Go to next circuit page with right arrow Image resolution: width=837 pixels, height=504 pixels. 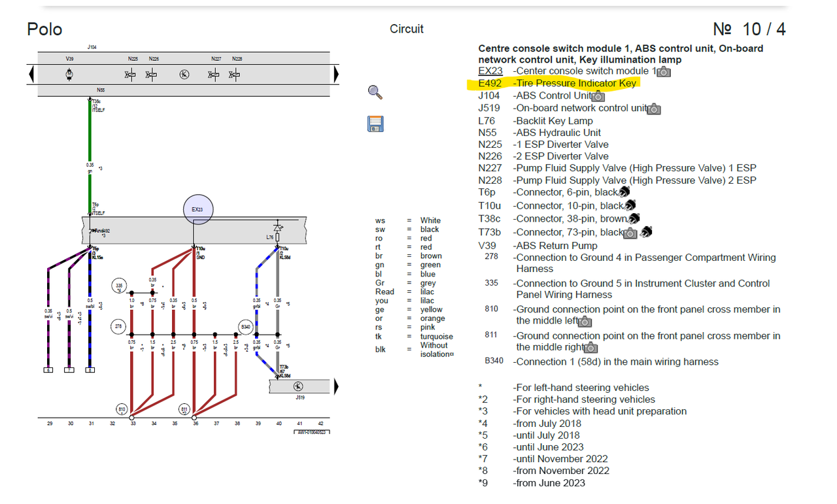click(336, 75)
